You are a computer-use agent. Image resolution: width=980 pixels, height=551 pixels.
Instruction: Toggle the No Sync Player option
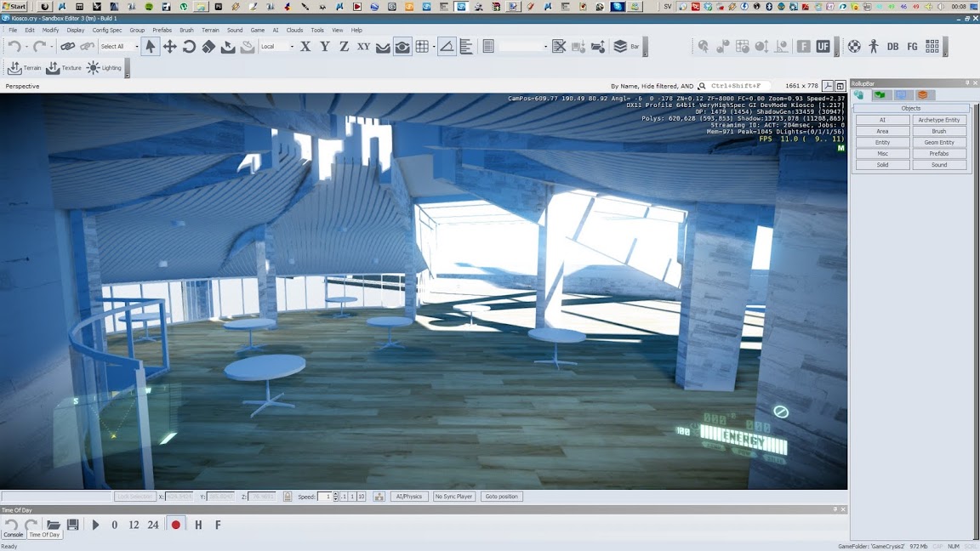(453, 497)
